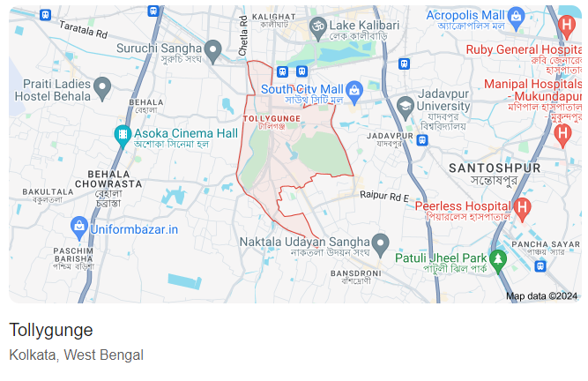Viewport: 588px width, 381px height.
Task: Click the Kolkata, West Bengal subtitle
Action: pos(76,355)
